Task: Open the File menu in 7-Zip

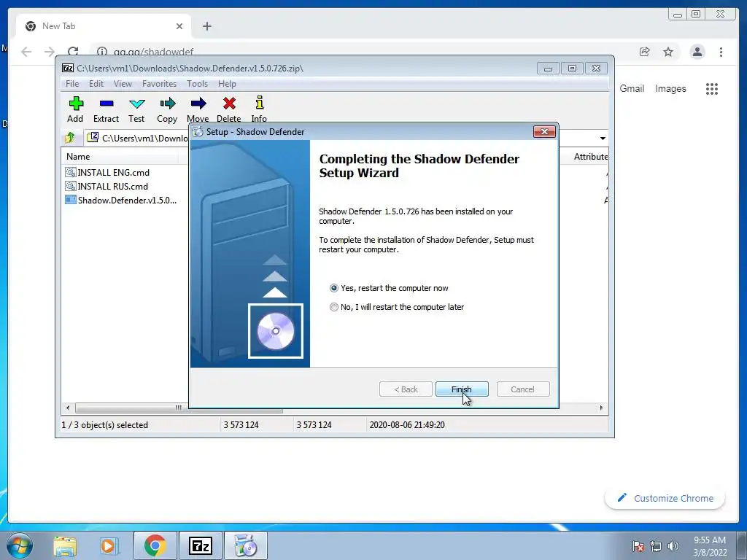Action: click(x=72, y=84)
